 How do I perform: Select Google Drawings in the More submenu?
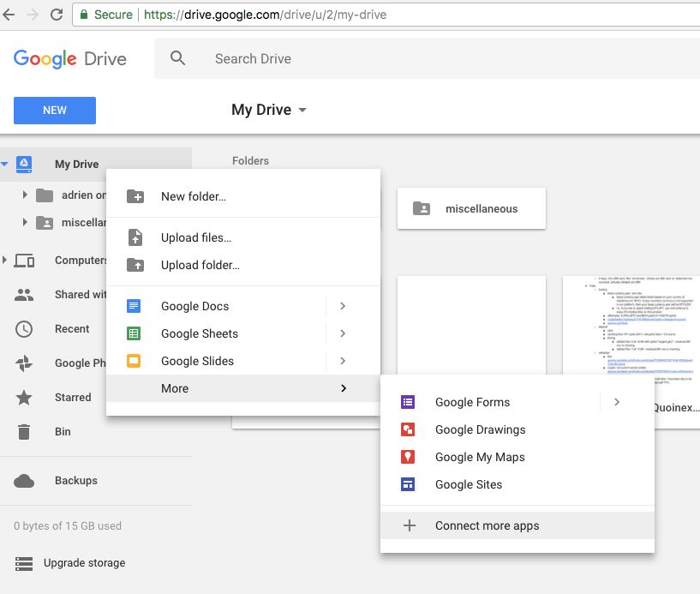(518, 429)
